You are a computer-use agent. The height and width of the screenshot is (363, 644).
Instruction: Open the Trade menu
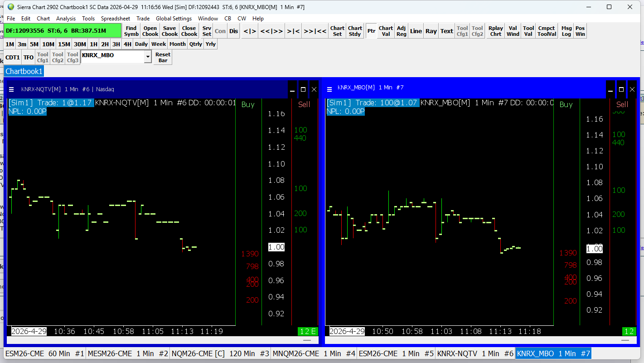pos(143,19)
